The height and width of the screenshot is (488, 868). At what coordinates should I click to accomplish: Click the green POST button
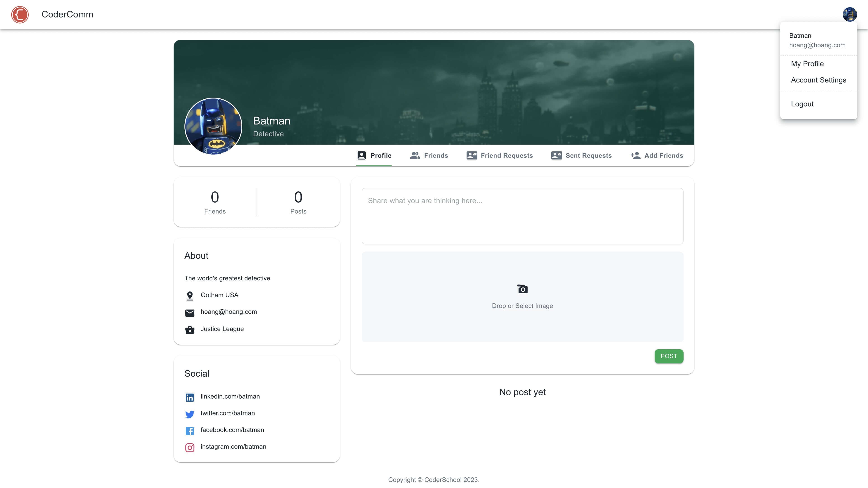669,356
